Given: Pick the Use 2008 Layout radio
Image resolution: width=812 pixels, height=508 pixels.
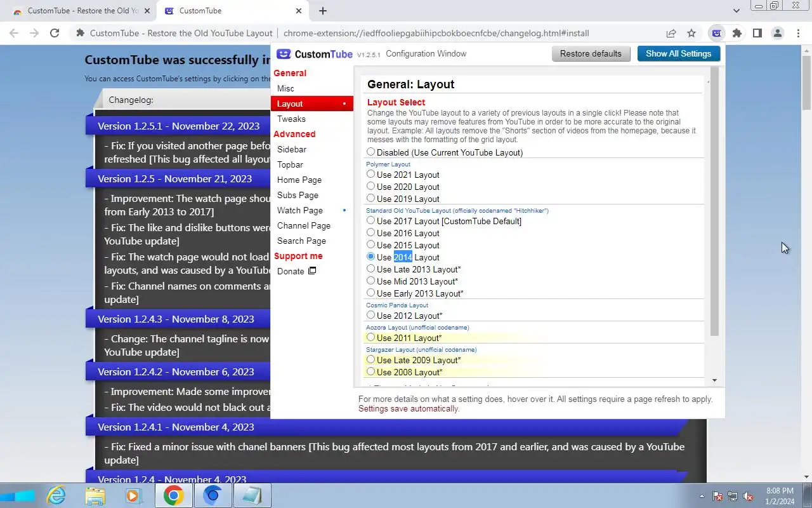Looking at the screenshot, I should 370,371.
